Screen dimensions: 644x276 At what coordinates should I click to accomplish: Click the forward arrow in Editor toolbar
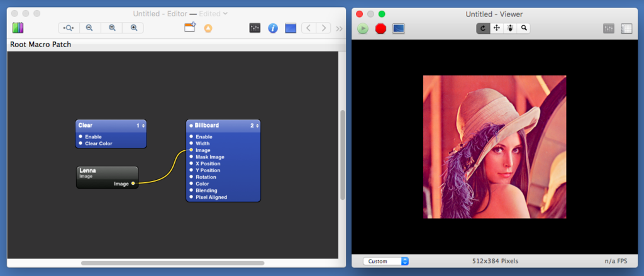[x=324, y=28]
